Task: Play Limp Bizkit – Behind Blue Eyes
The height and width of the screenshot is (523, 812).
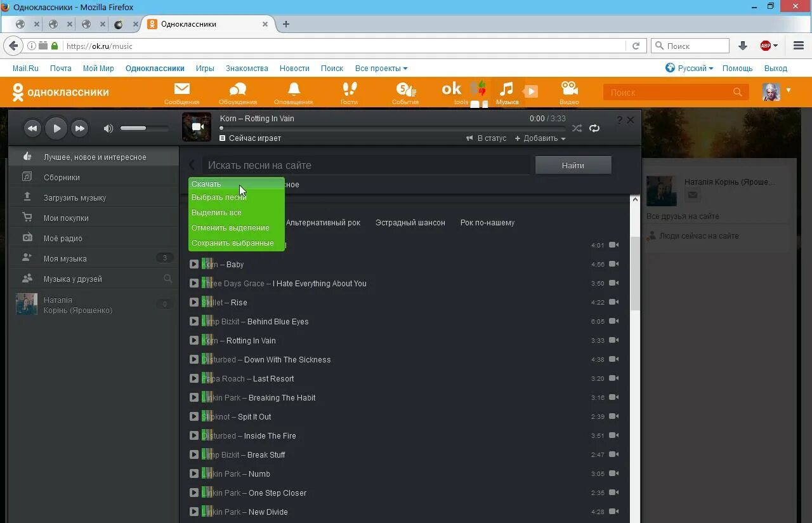Action: pos(194,321)
